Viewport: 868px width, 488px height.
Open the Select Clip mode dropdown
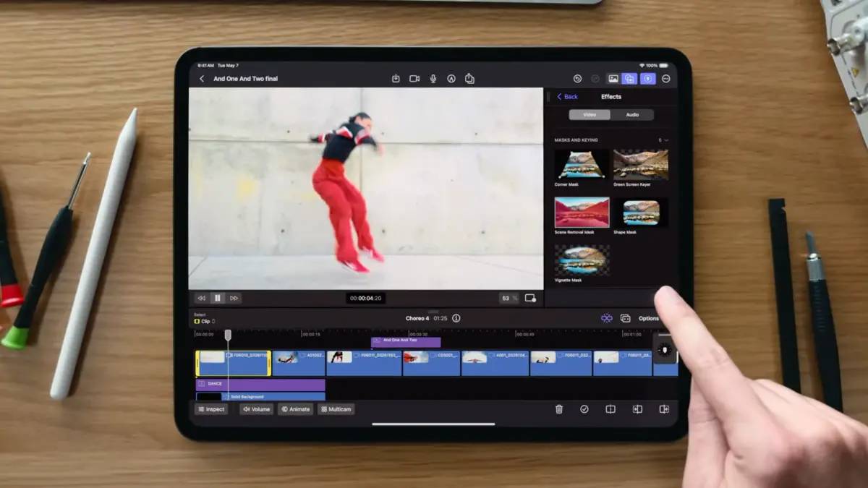point(205,321)
